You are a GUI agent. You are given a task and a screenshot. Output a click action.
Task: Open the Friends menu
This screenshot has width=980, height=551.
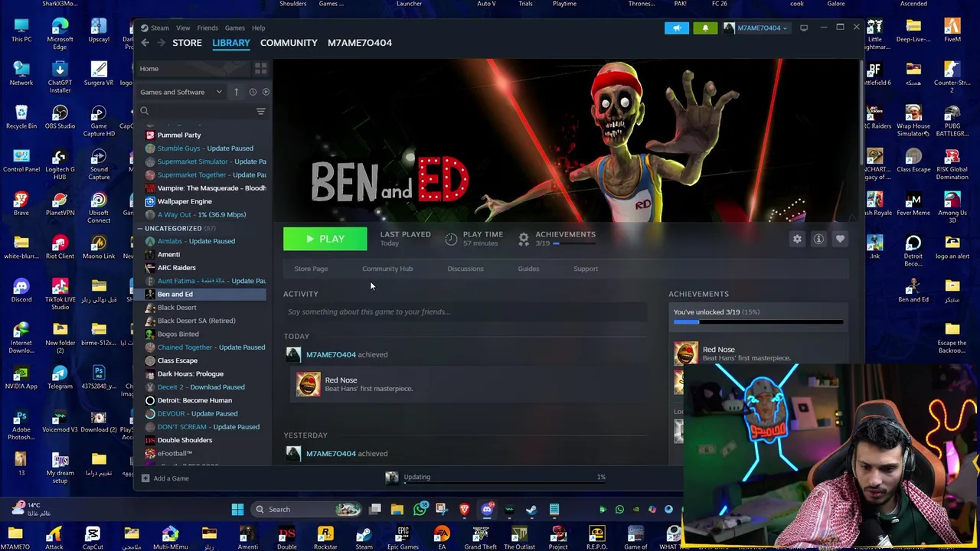click(x=207, y=28)
